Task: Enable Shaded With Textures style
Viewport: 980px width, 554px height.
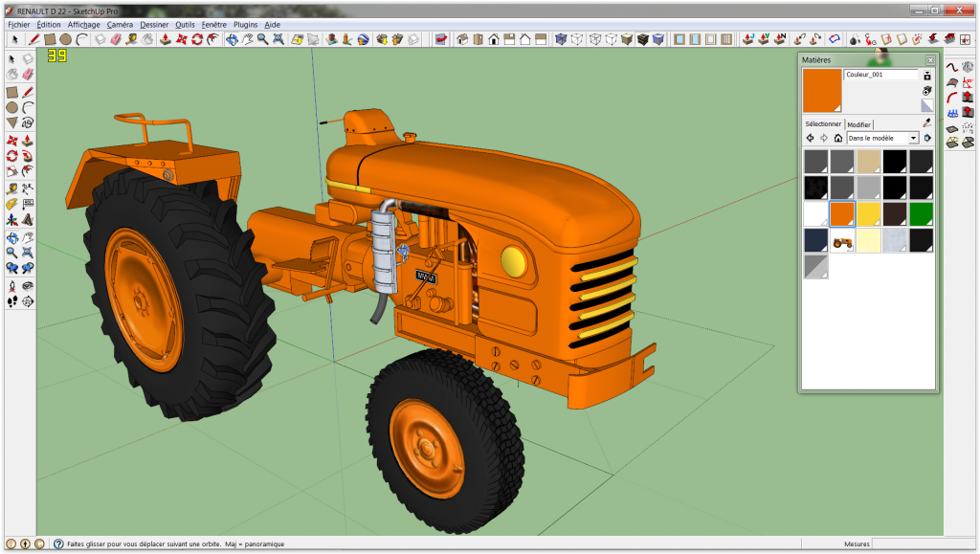Action: pyautogui.click(x=642, y=39)
